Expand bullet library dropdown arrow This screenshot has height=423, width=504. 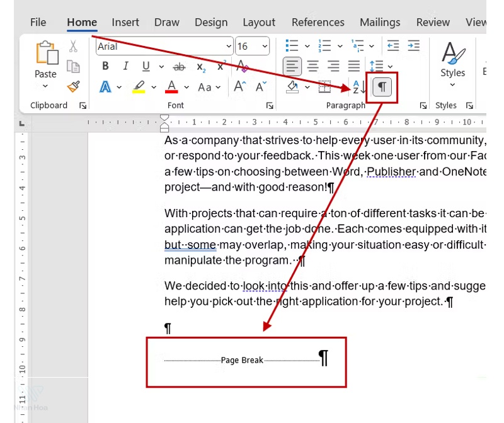click(x=307, y=46)
